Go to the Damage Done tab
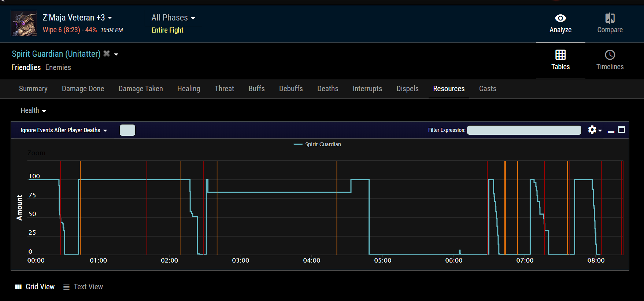 (83, 89)
